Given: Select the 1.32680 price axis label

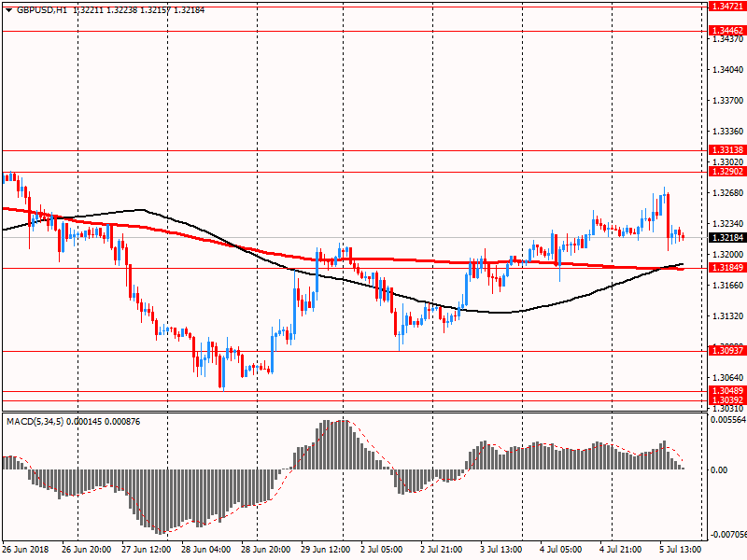Looking at the screenshot, I should 727,193.
